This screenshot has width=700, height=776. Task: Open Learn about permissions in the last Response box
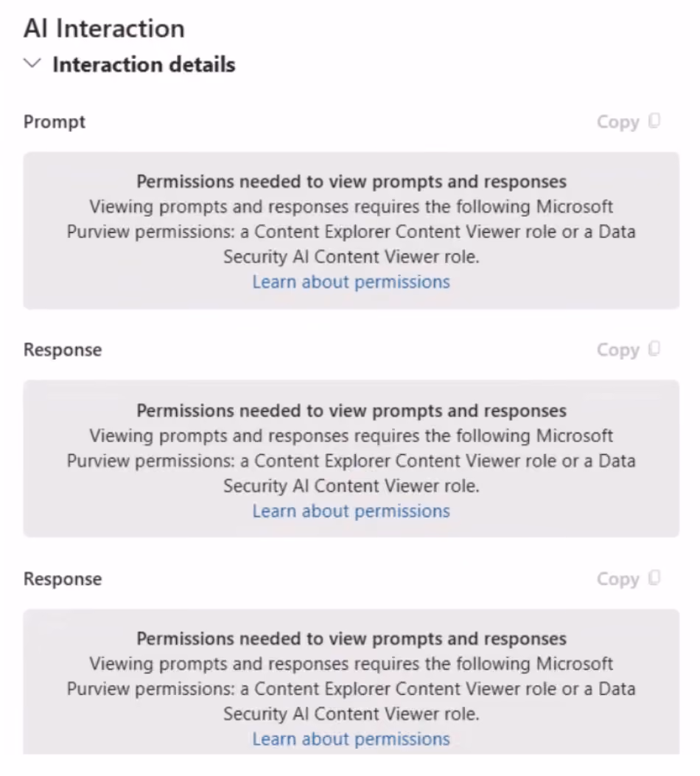tap(351, 739)
